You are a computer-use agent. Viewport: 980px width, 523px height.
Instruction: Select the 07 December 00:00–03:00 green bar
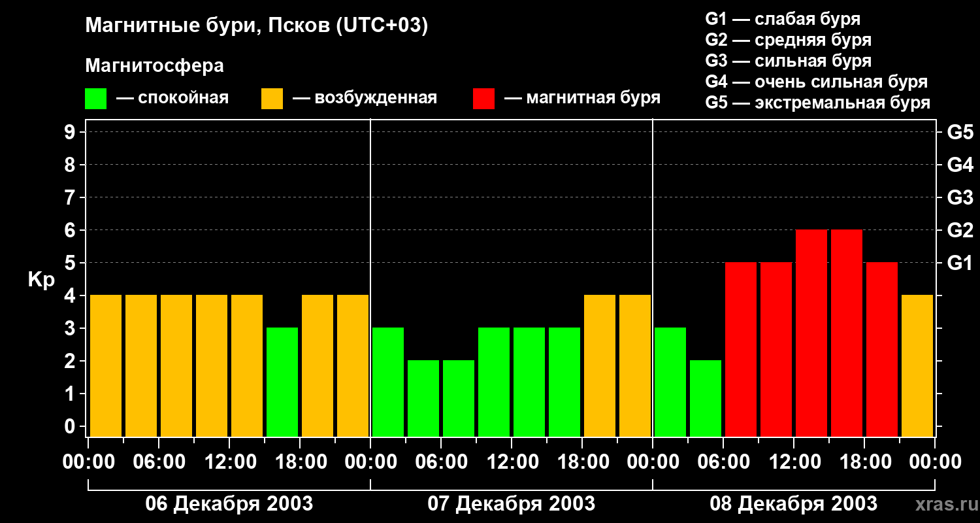[x=388, y=382]
